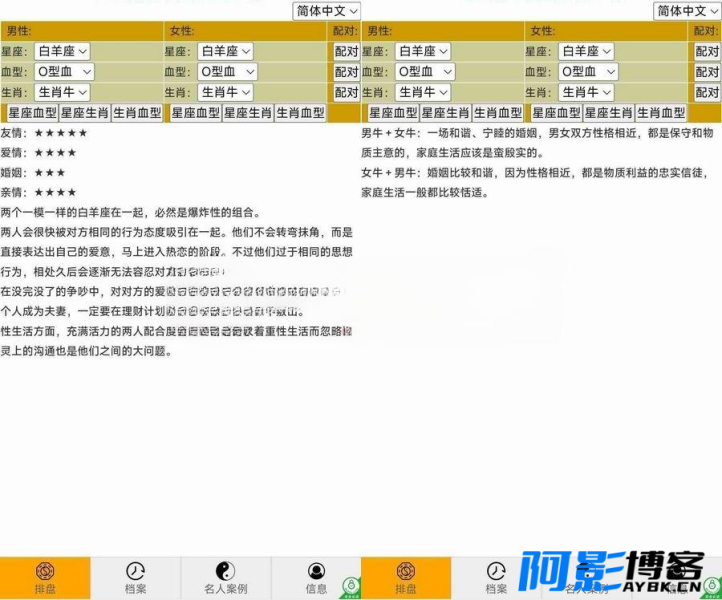722x600 pixels.
Task: Open female 星座 白羊座 dropdown in right panel
Action: (586, 51)
